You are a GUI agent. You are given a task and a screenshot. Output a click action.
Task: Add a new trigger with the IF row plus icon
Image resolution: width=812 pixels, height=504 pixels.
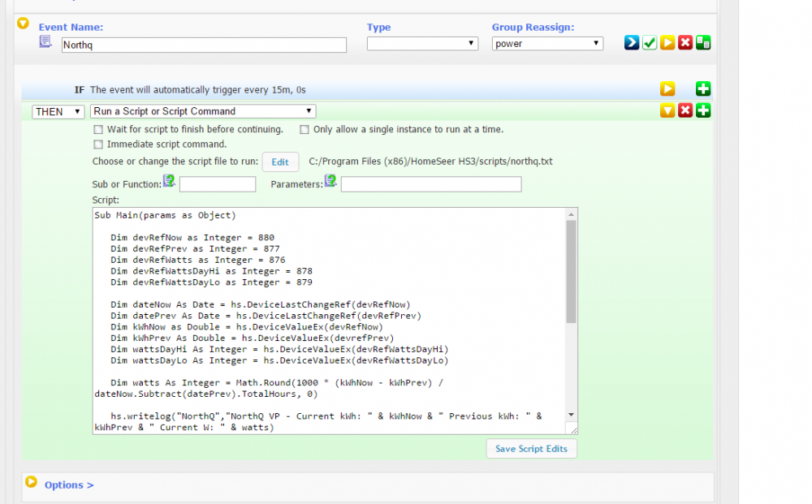pos(703,89)
